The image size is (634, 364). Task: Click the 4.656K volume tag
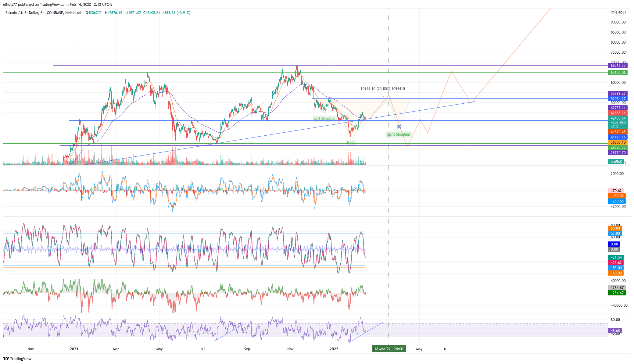[616, 162]
